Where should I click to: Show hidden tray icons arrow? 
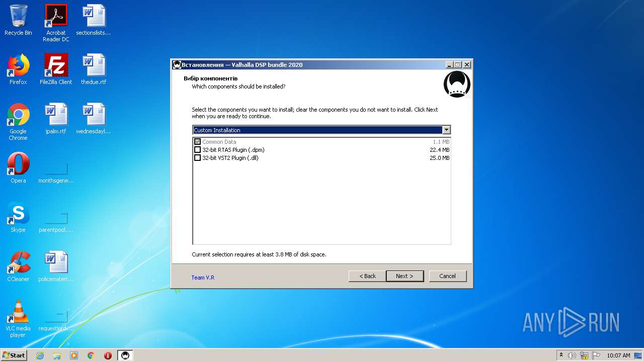[561, 355]
